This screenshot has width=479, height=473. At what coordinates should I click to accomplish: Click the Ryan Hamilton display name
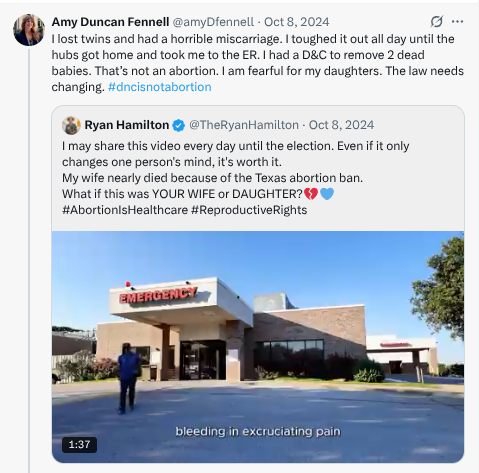127,125
